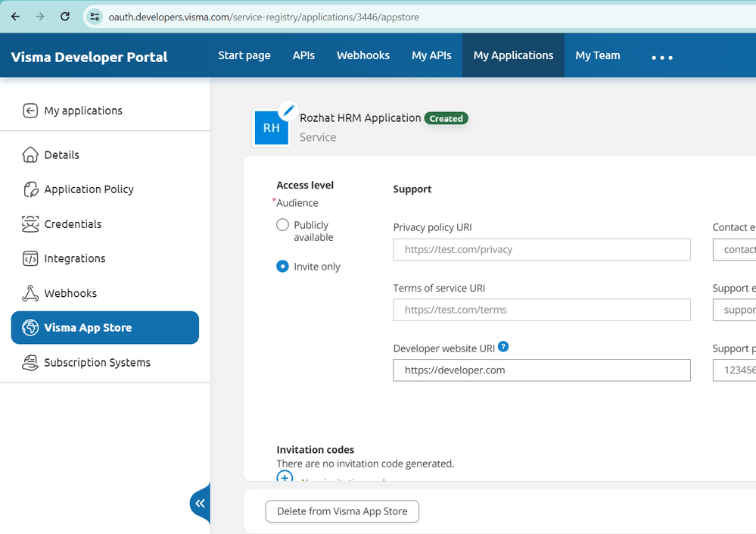Switch to the My APIs tab
Viewport: 756px width, 534px height.
[x=431, y=55]
